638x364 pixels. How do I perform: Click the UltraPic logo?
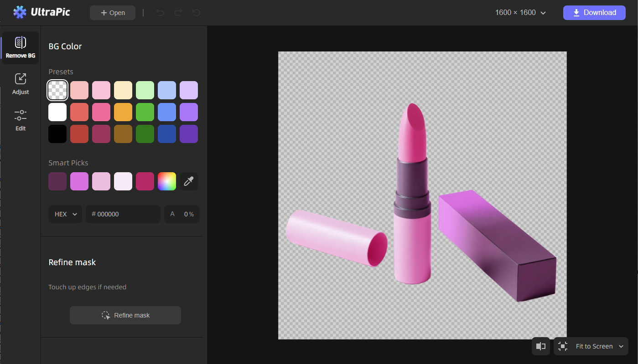pos(42,12)
